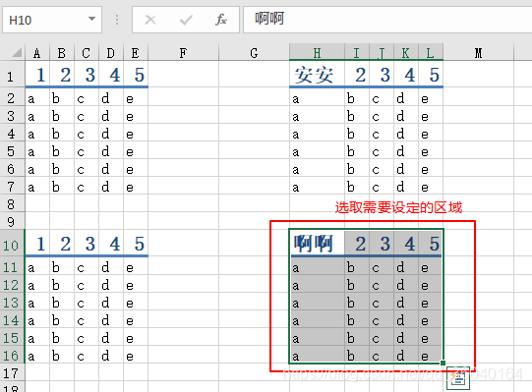The image size is (532, 392).
Task: Click empty cell F4
Action: point(183,134)
